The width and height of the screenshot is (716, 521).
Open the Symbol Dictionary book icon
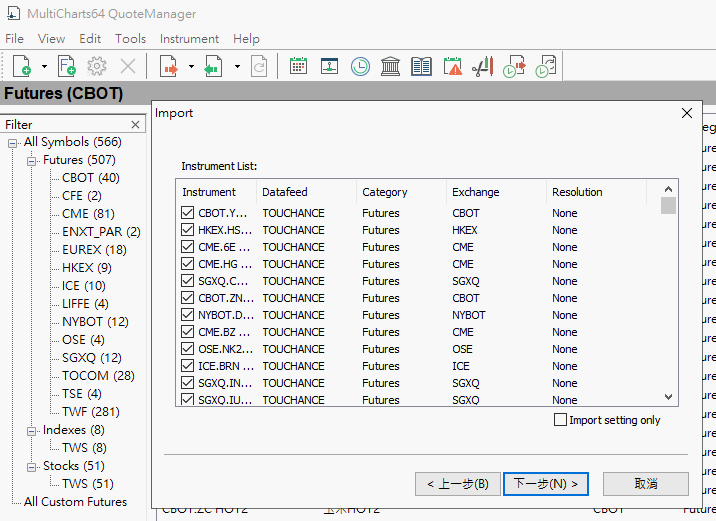coord(421,66)
